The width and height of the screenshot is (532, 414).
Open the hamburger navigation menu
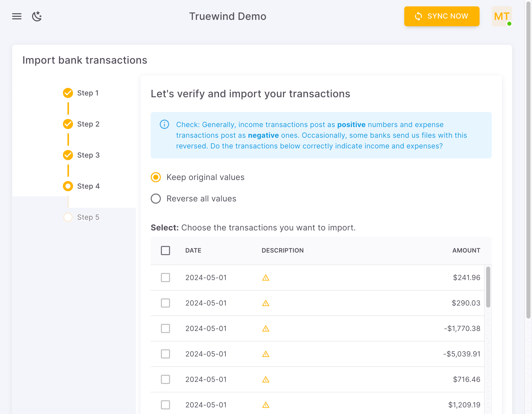click(17, 16)
